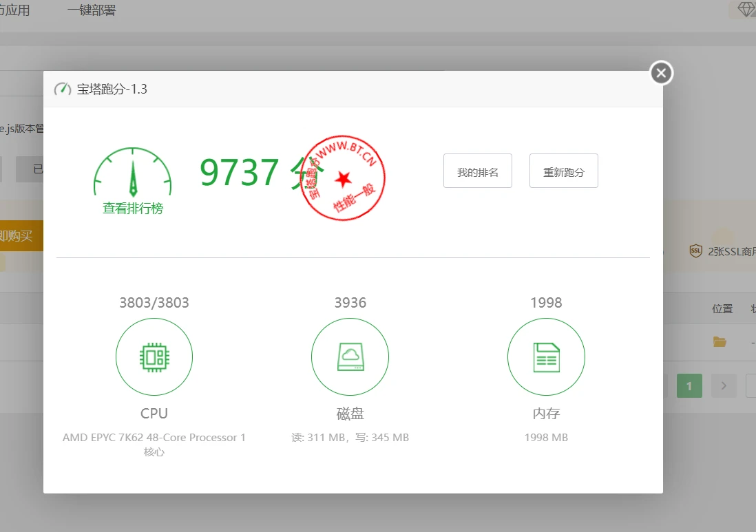
Task: Click the 磁盘 disk icon
Action: (350, 357)
